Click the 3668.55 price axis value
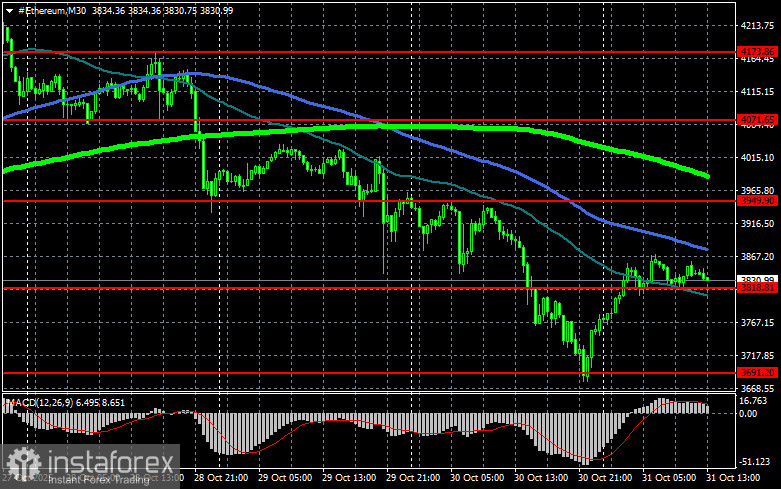This screenshot has width=781, height=489. [x=758, y=388]
